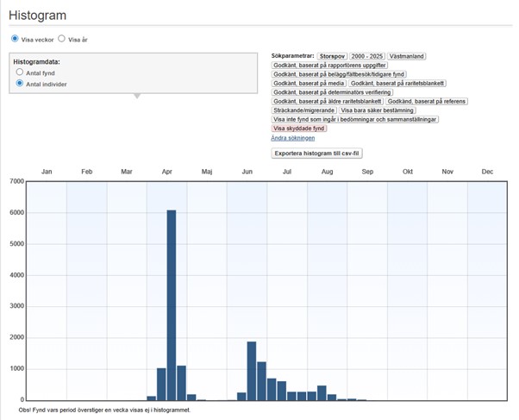Click the "Aug" month header in histogram
Screen dimensions: 519x420
pyautogui.click(x=327, y=172)
